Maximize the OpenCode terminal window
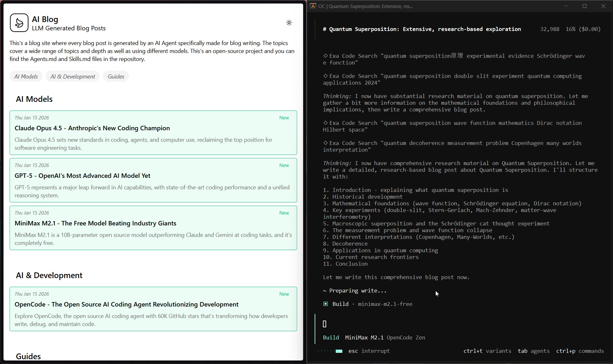 point(585,6)
